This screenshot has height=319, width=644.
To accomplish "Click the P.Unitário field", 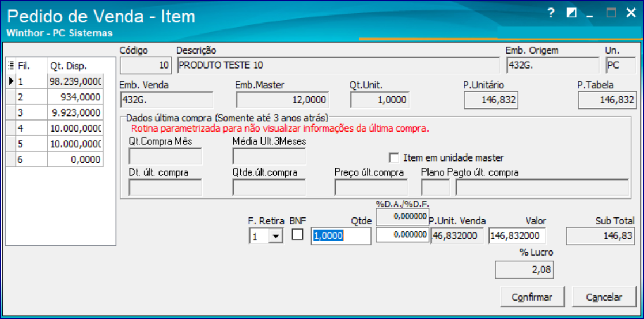I will [491, 100].
